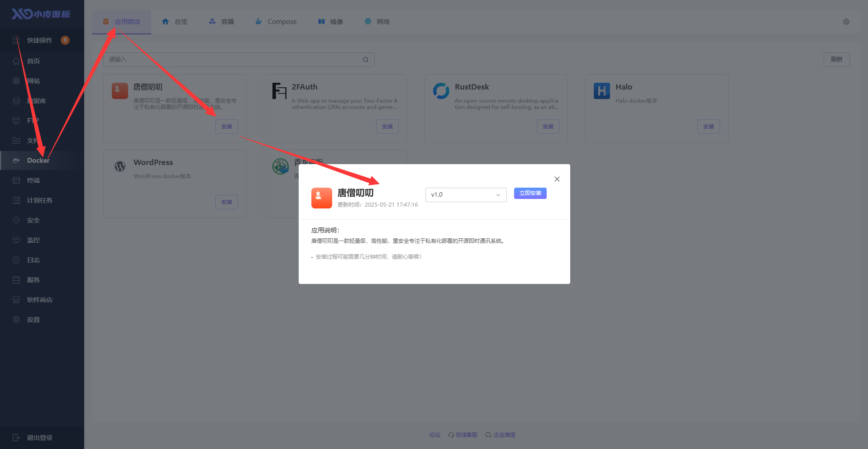Install the Halo app
Image resolution: width=868 pixels, height=449 pixels.
[x=708, y=127]
